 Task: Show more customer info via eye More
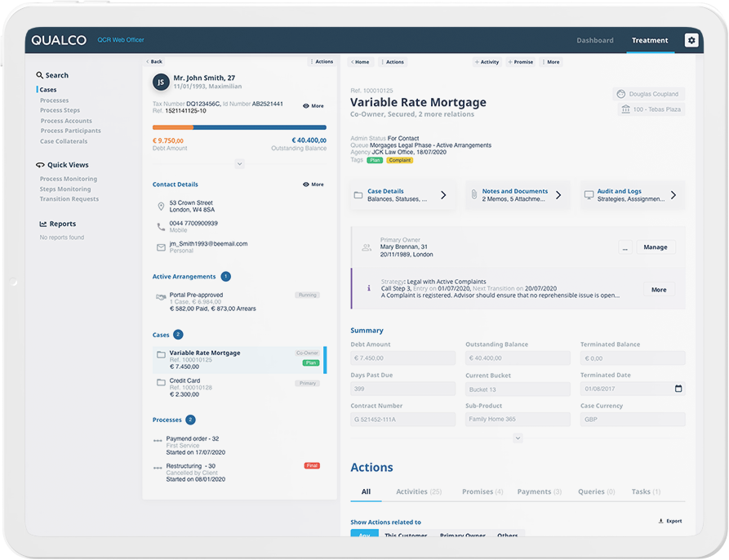313,106
